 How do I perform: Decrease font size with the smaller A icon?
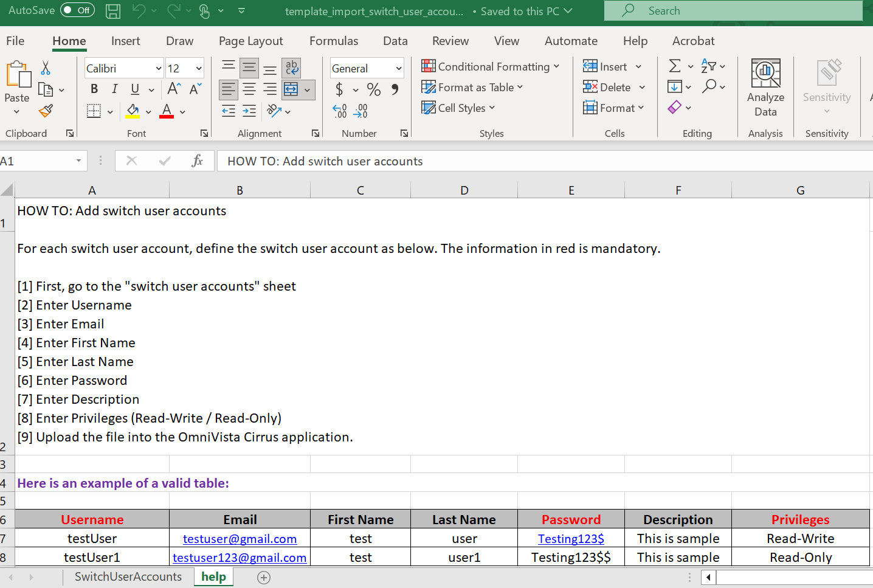coord(195,89)
